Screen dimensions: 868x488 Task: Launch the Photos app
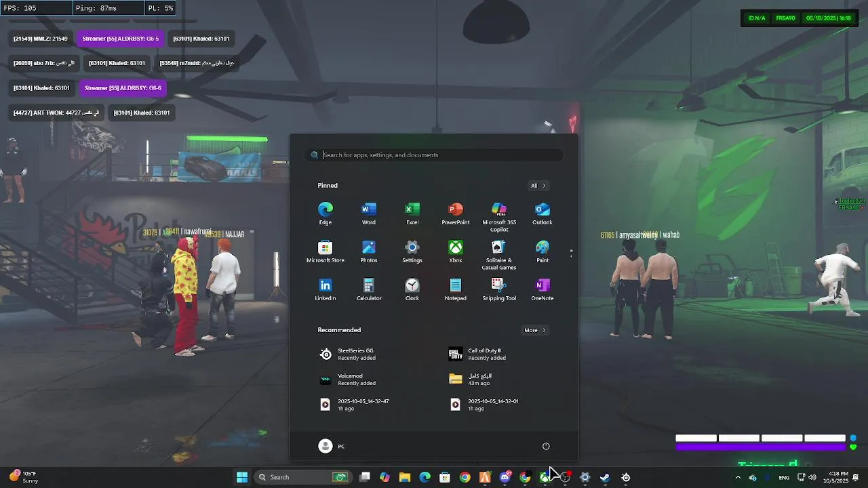click(369, 251)
